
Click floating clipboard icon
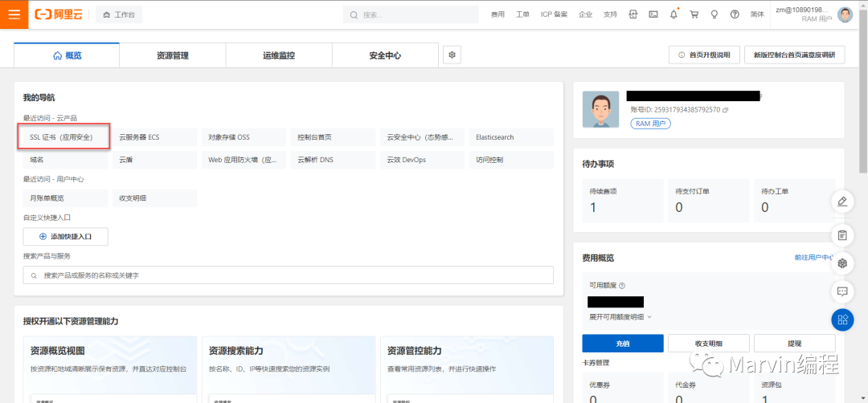click(x=842, y=235)
